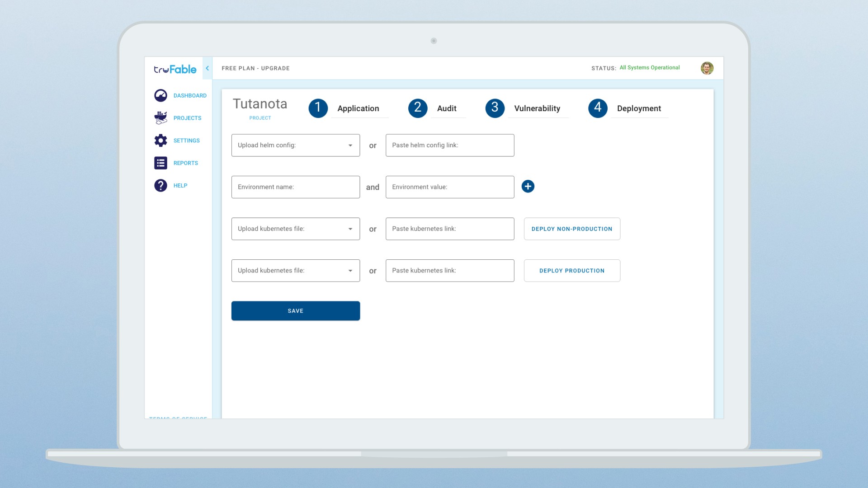Go to Help in the sidebar
The height and width of the screenshot is (488, 868).
point(180,186)
